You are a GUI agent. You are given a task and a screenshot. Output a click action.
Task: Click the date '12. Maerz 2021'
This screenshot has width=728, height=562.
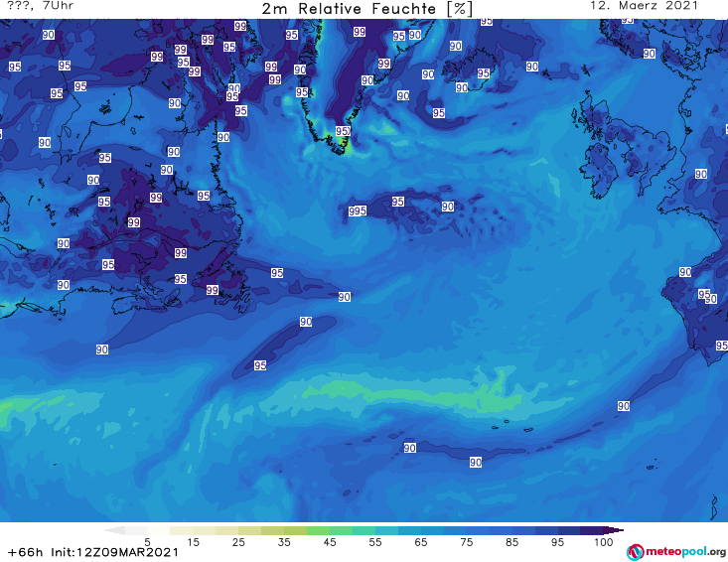(644, 6)
